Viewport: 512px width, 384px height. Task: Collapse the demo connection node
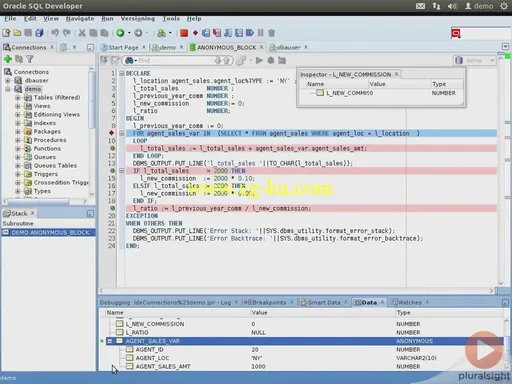point(8,89)
